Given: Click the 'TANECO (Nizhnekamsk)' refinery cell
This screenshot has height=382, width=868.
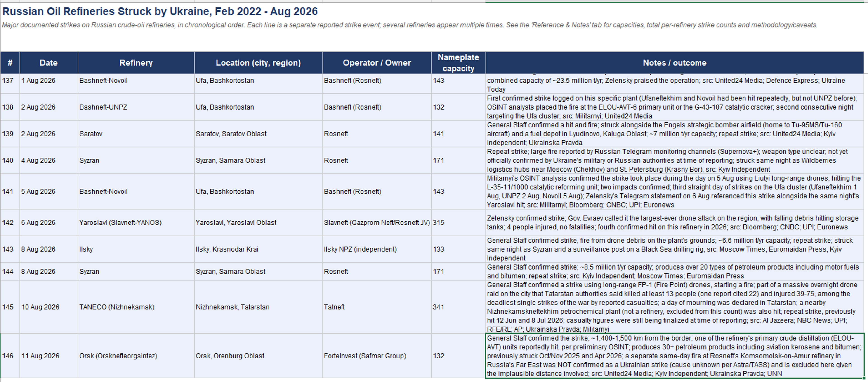Looking at the screenshot, I should click(x=136, y=307).
